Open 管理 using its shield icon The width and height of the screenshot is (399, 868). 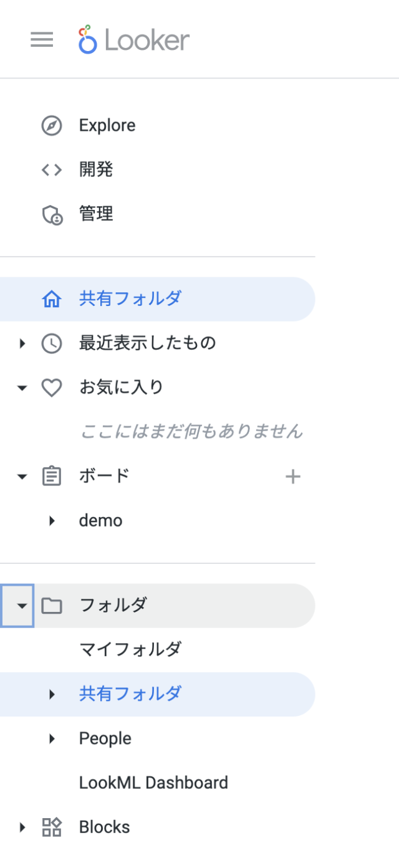point(52,214)
